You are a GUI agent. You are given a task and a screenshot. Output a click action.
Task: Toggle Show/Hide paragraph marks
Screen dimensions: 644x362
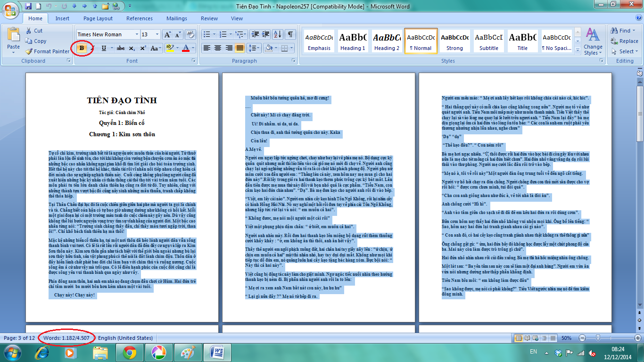coord(290,34)
